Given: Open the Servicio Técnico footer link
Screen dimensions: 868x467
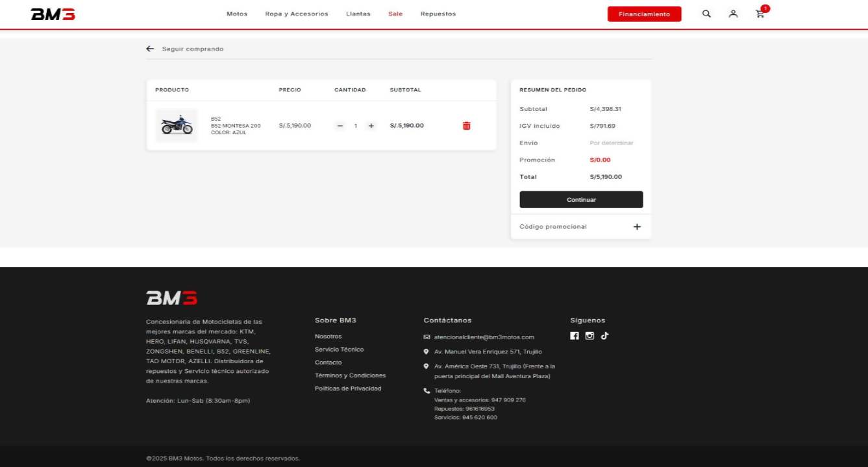Looking at the screenshot, I should [339, 349].
